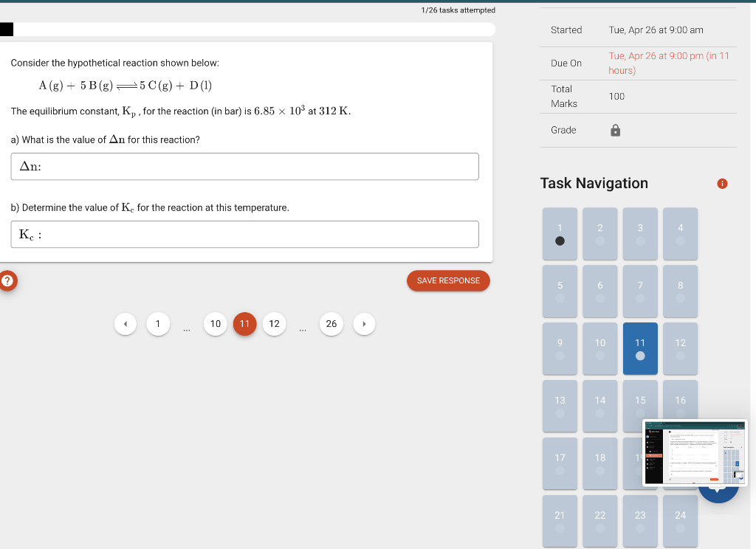Image resolution: width=756 pixels, height=549 pixels.
Task: Focus the Δn answer field
Action: pyautogui.click(x=245, y=167)
